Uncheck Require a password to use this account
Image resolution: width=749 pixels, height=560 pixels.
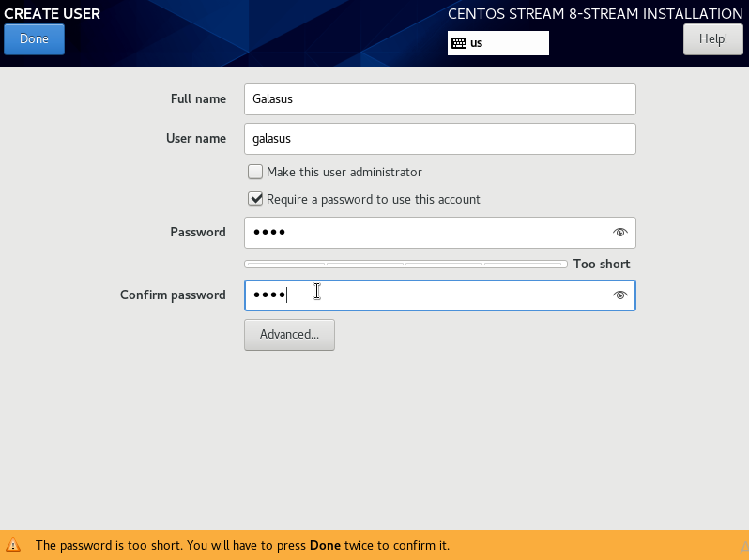pyautogui.click(x=255, y=199)
